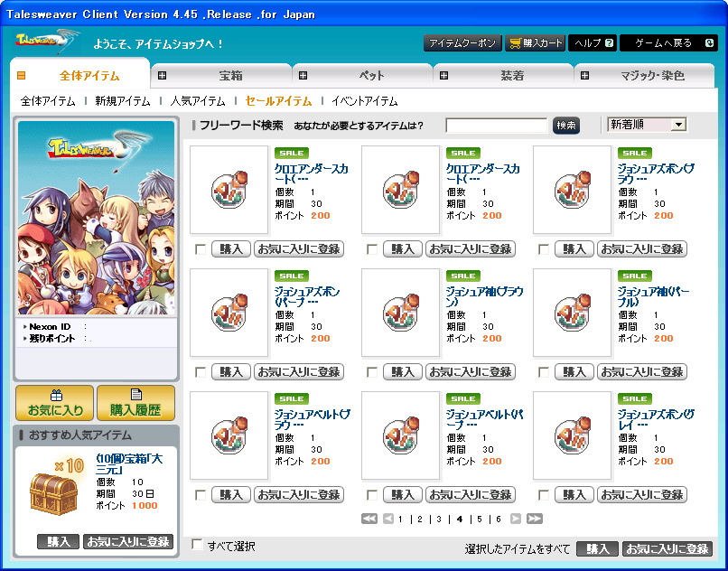This screenshot has height=571, width=728.
Task: Click ジョシュアズボン(パープ item icon
Action: coord(229,313)
